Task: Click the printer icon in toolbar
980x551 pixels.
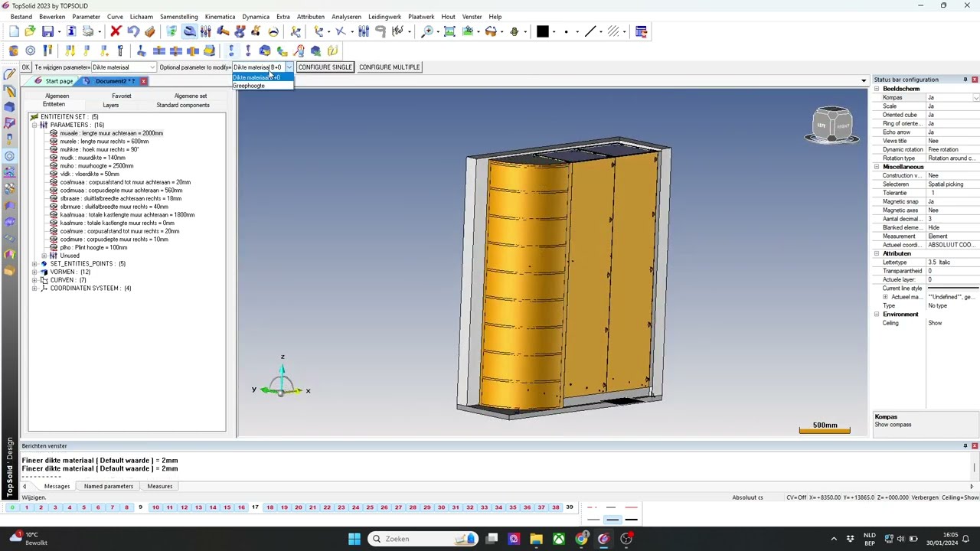Action: point(88,31)
